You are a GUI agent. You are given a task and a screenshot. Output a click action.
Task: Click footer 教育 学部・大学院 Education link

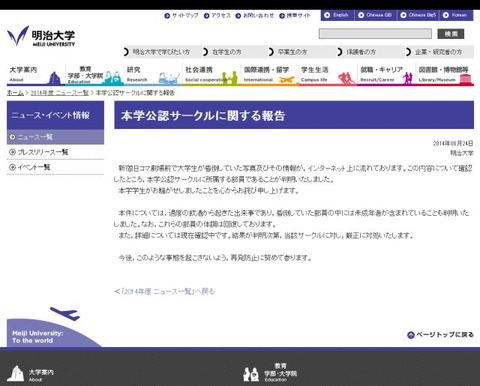coord(280,373)
